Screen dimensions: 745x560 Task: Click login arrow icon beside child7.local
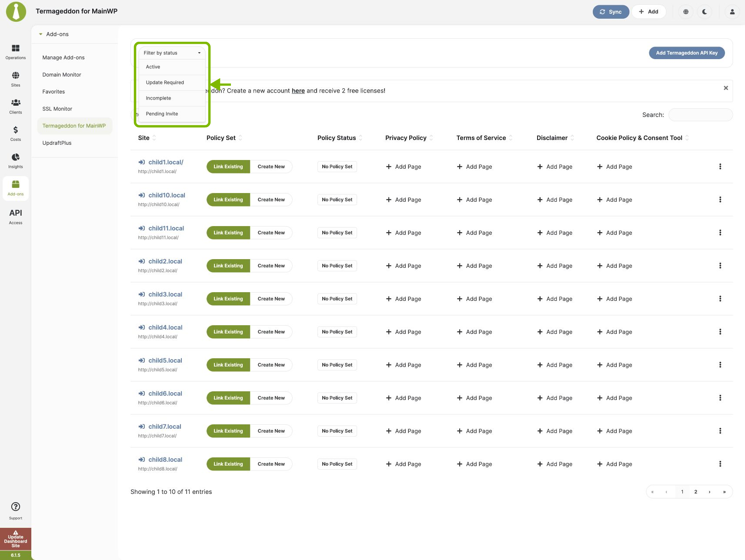pos(142,427)
